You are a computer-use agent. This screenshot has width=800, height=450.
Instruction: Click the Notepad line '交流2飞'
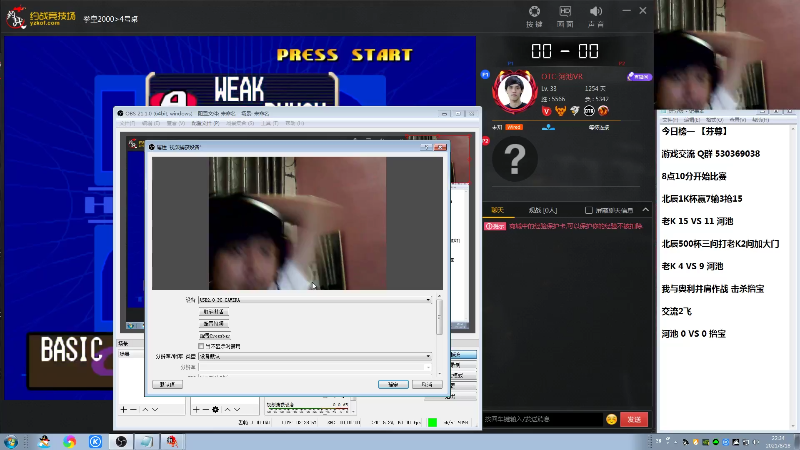[677, 311]
